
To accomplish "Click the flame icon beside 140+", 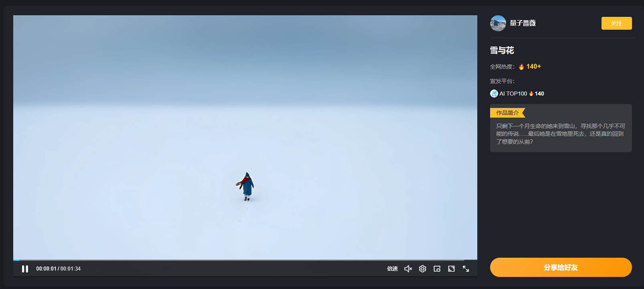I will point(521,67).
